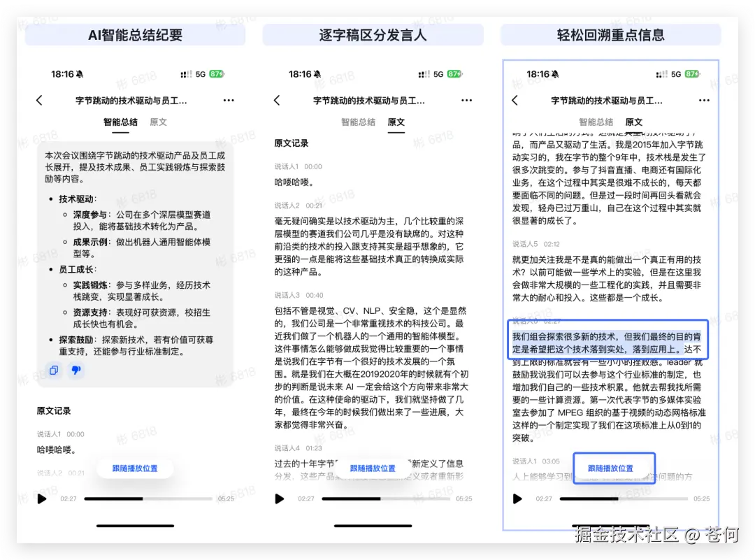Screen dimensions: 755x560
Task: Open more options menu on the summary screen
Action: [229, 100]
